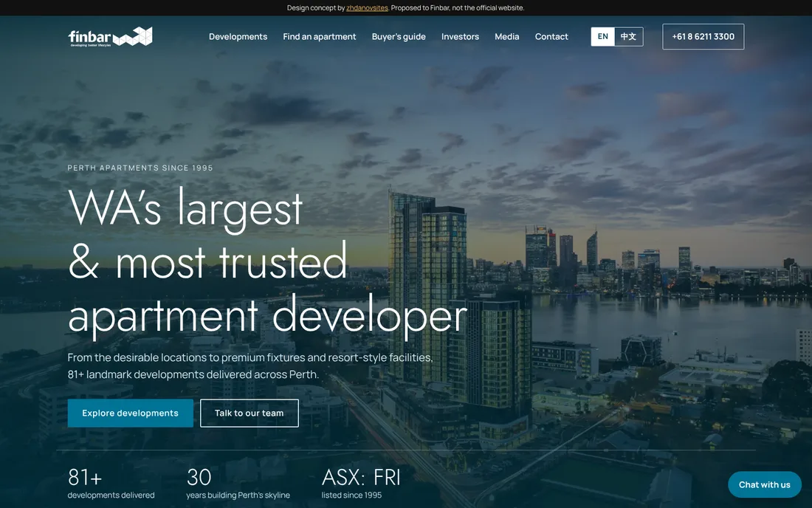Click the 30 years building stat

238,484
